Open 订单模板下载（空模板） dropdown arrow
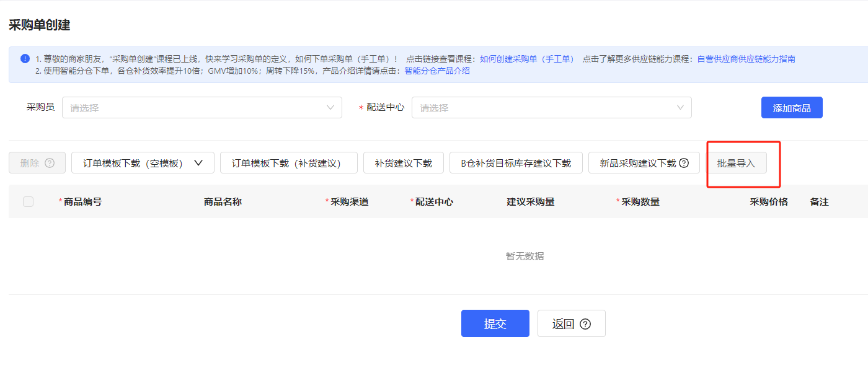 click(x=198, y=163)
